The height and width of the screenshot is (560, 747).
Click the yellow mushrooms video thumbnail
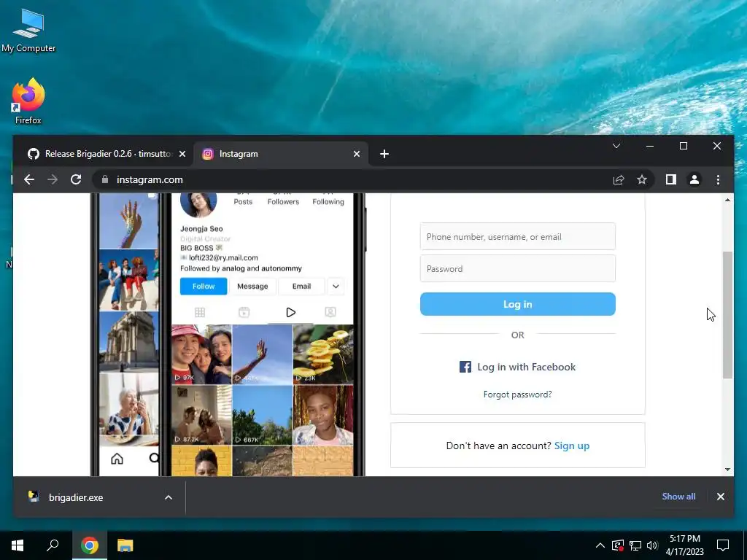323,354
